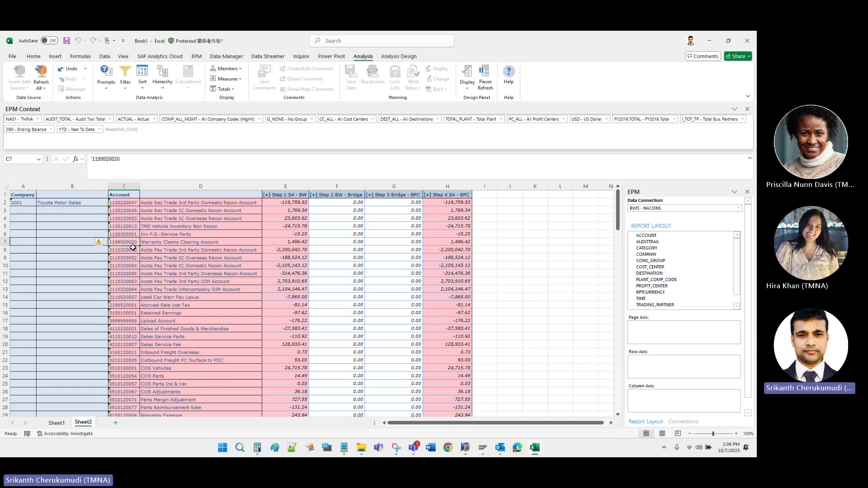The width and height of the screenshot is (868, 488).
Task: Click the Share button
Action: click(x=737, y=56)
